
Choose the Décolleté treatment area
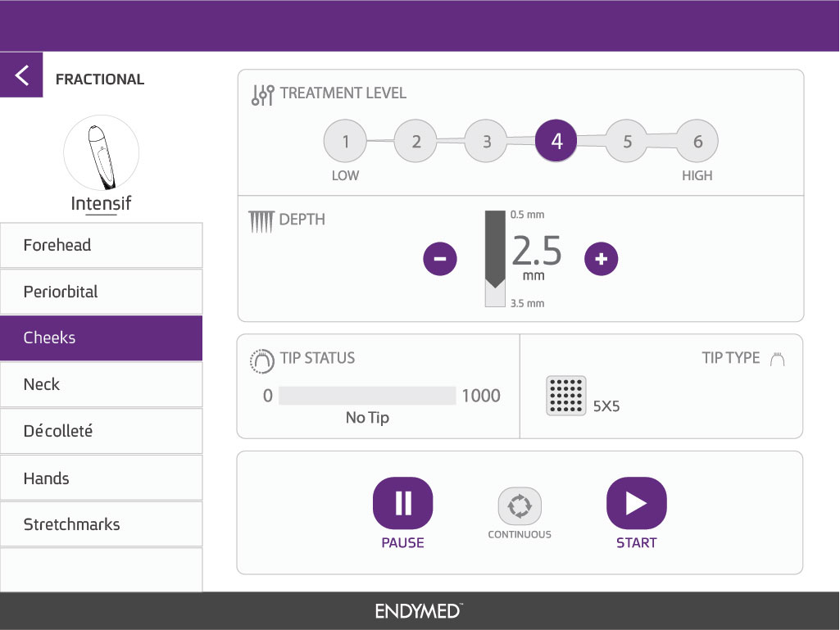[x=102, y=431]
